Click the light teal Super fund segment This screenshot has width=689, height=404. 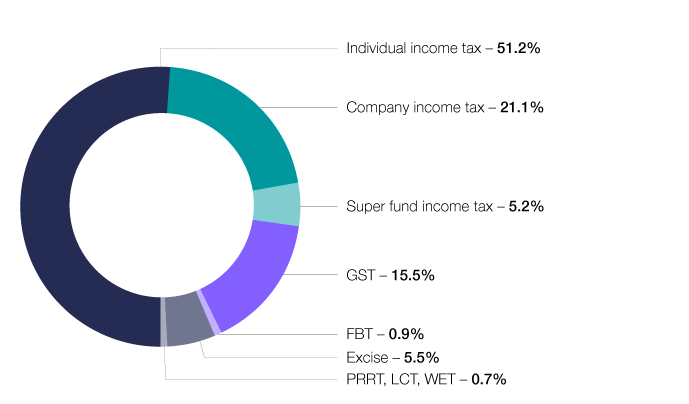[277, 205]
